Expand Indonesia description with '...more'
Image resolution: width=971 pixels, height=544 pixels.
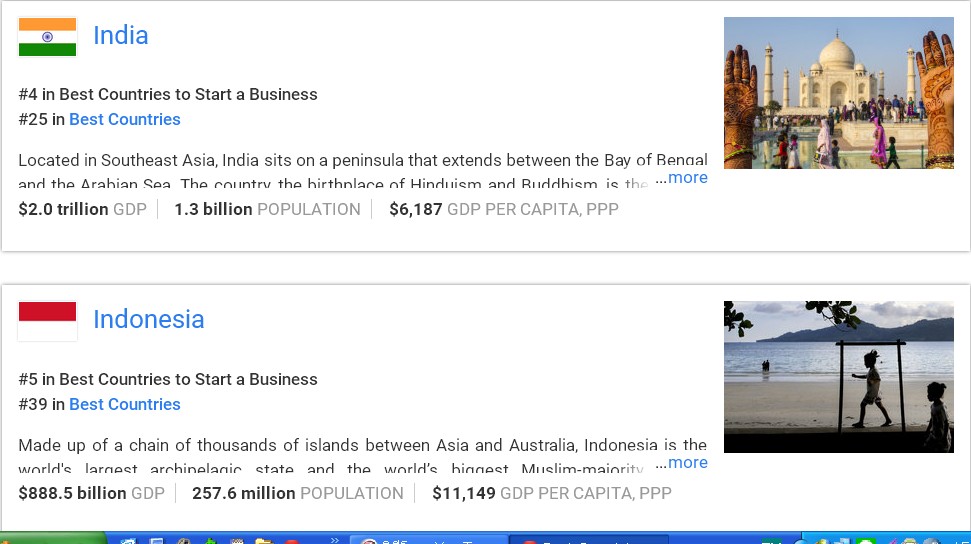click(x=682, y=463)
